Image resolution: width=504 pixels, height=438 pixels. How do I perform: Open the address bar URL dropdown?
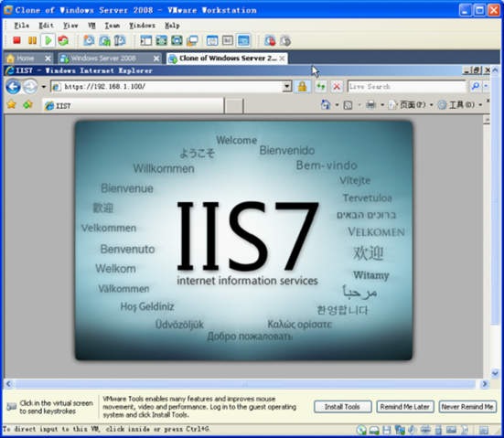(x=286, y=86)
